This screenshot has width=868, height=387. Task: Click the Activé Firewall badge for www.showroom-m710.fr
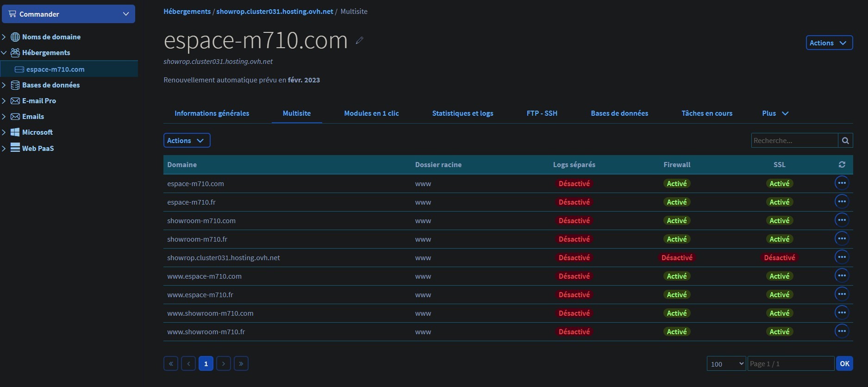tap(677, 331)
